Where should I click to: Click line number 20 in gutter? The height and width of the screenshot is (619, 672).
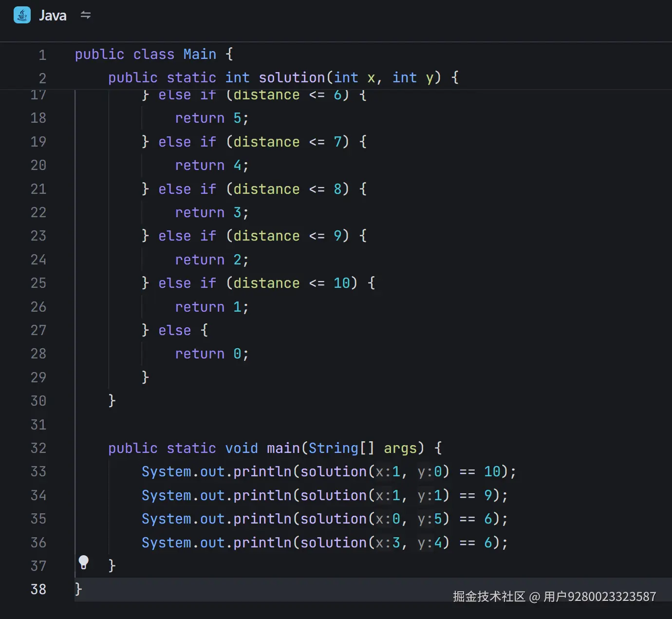pos(38,165)
